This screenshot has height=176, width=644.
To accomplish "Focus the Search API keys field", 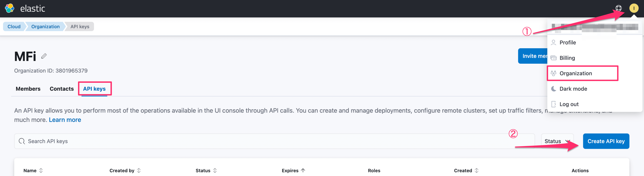I will click(274, 141).
